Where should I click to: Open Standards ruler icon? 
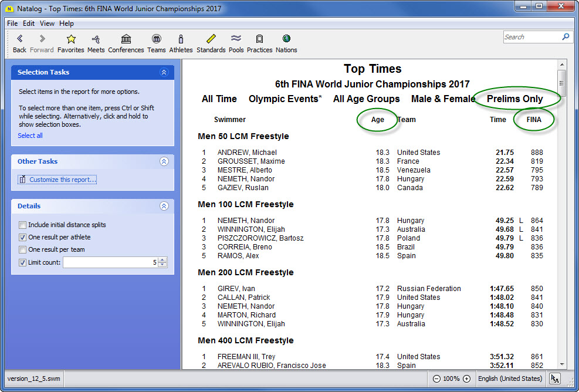pos(211,39)
